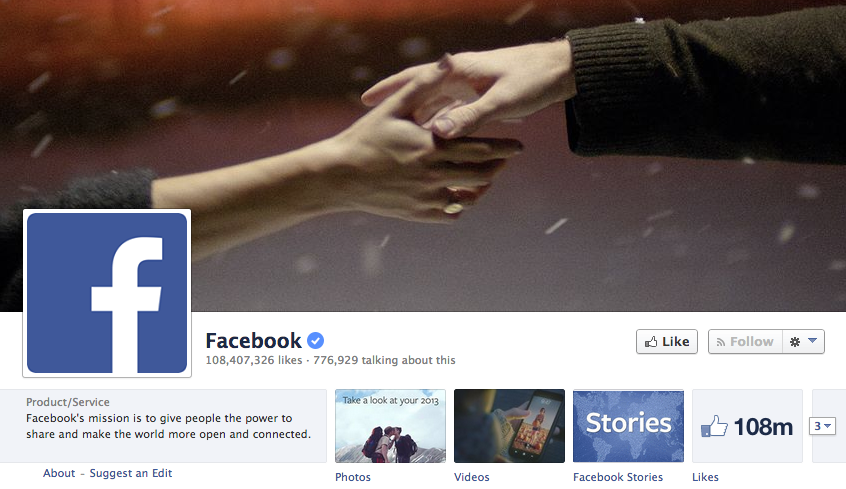
Task: Open the gear settings icon menu
Action: tap(795, 342)
